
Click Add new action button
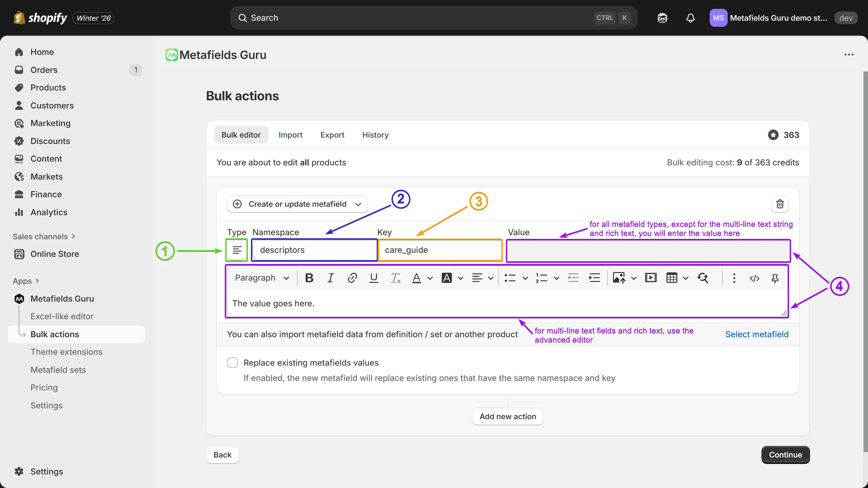[x=508, y=416]
